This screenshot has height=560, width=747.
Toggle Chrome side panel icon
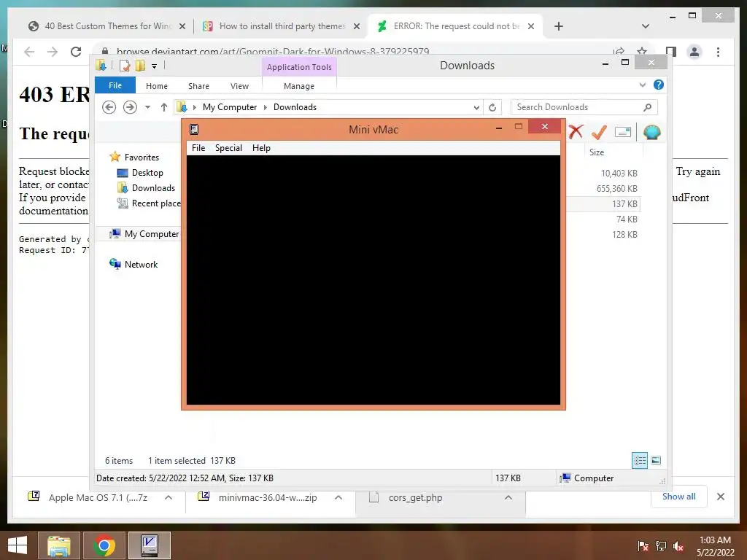pyautogui.click(x=671, y=52)
